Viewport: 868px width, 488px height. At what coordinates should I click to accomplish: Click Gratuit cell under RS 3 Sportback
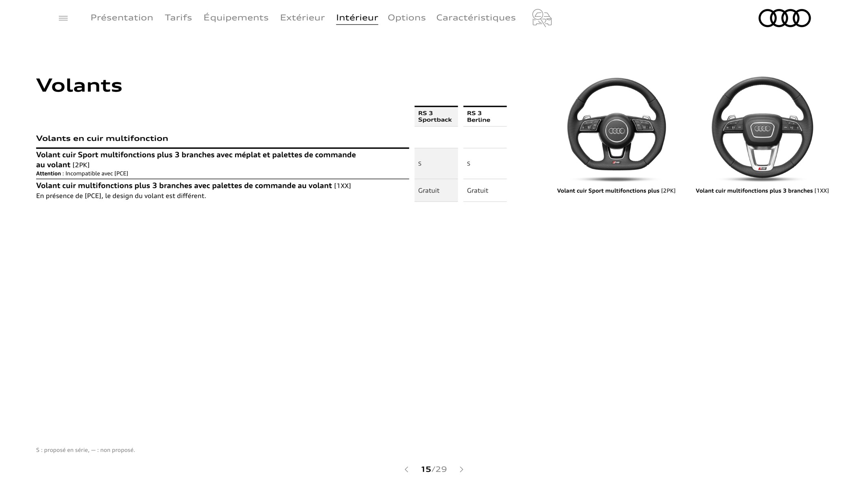[x=436, y=190]
